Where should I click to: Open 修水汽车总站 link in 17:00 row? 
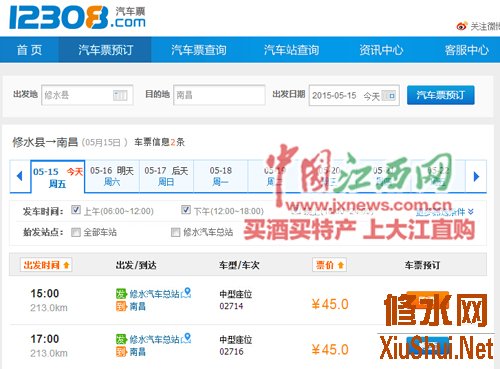154,339
